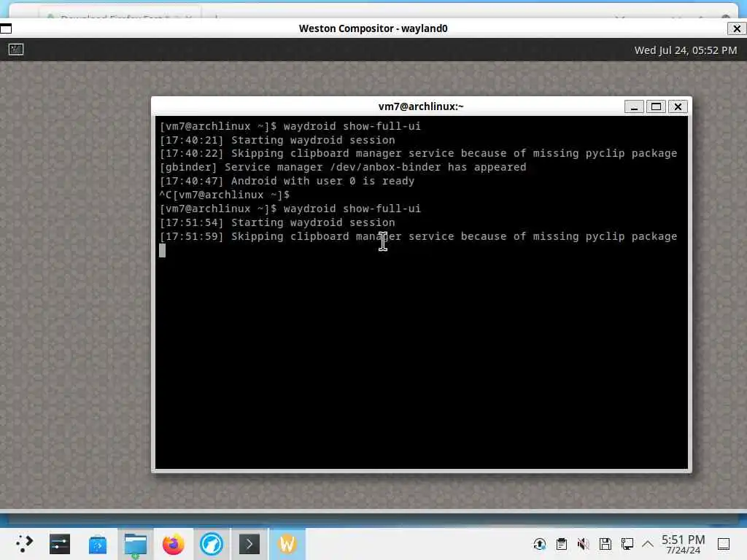The image size is (747, 560).
Task: Select the Weston Compositor taskbar entry
Action: [287, 544]
